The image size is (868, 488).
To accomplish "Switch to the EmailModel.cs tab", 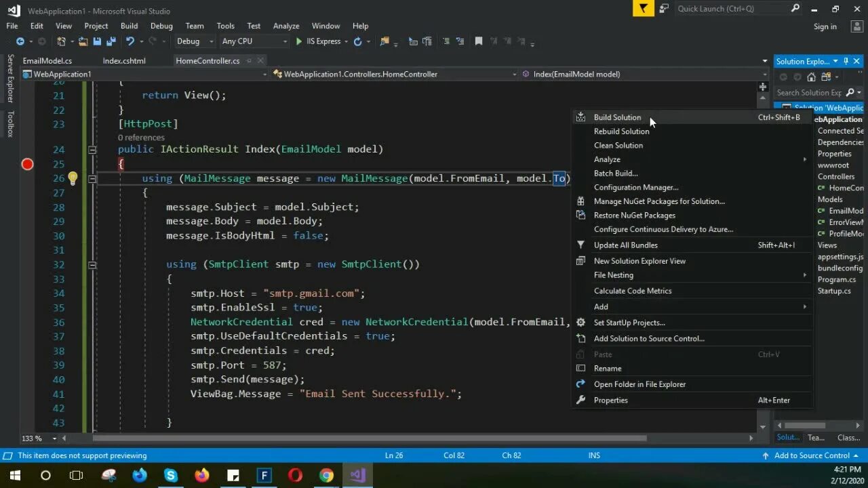I will (47, 61).
